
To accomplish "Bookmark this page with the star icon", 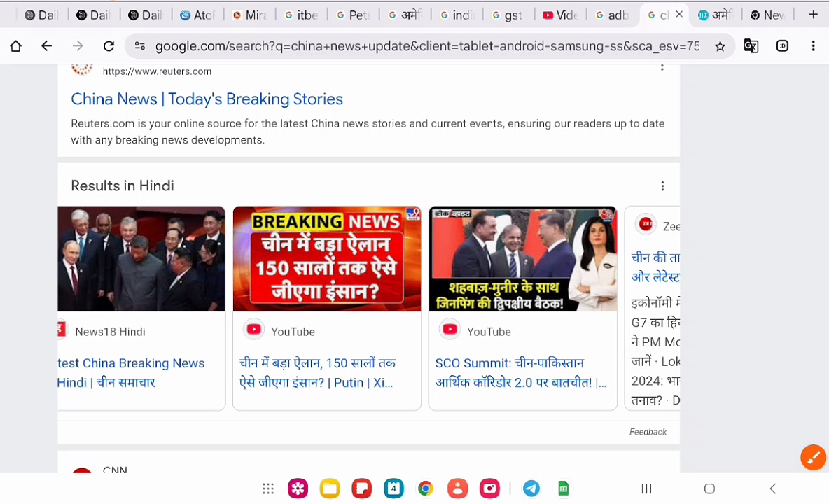I will coord(720,46).
